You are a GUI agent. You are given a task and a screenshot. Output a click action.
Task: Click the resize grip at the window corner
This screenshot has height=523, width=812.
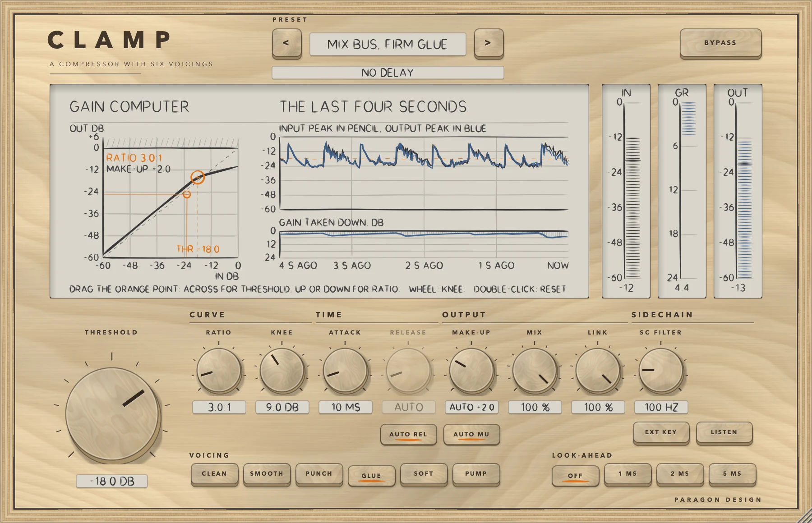[x=804, y=515]
